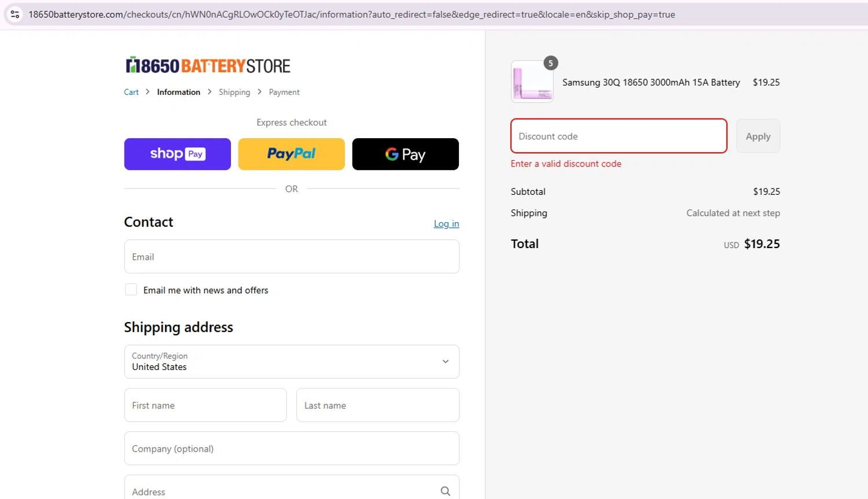Click the 'Enter a valid discount code' error
This screenshot has height=499, width=868.
[566, 164]
